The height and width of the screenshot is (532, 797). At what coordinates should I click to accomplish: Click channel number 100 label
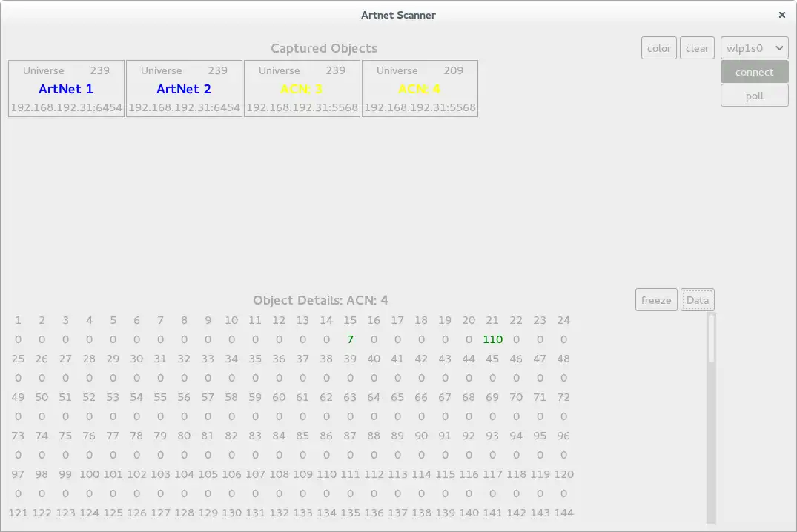pos(90,474)
